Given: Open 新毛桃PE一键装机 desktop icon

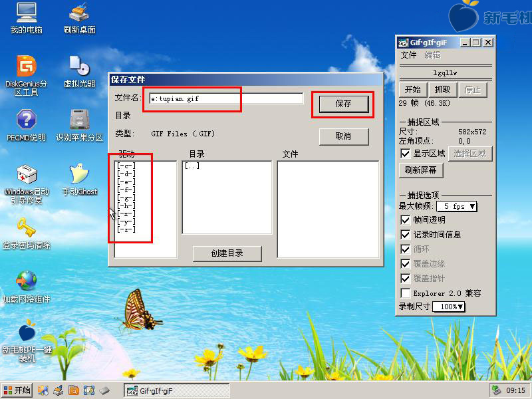Looking at the screenshot, I should [x=27, y=341].
